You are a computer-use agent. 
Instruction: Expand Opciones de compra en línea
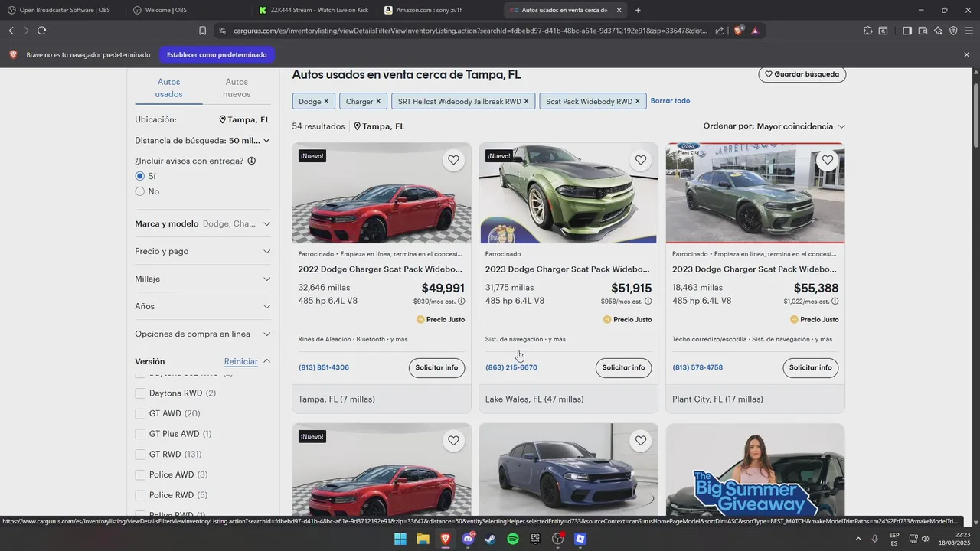tap(203, 334)
